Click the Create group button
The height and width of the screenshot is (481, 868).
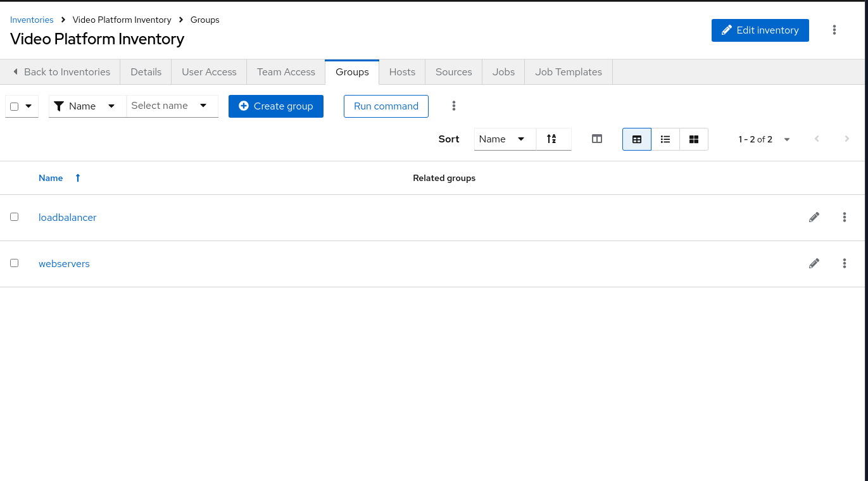pos(276,106)
